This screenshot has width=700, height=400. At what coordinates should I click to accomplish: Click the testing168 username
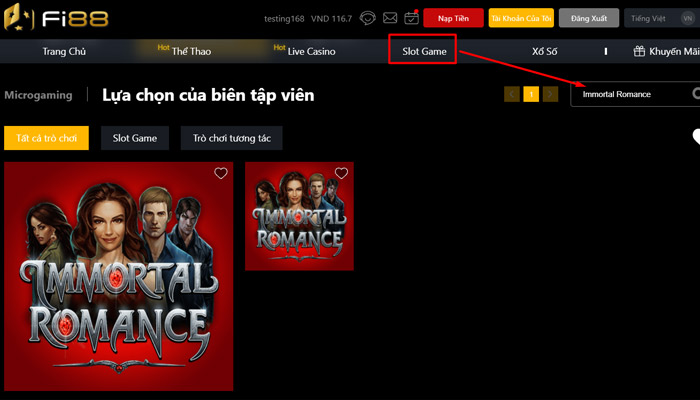tap(284, 19)
